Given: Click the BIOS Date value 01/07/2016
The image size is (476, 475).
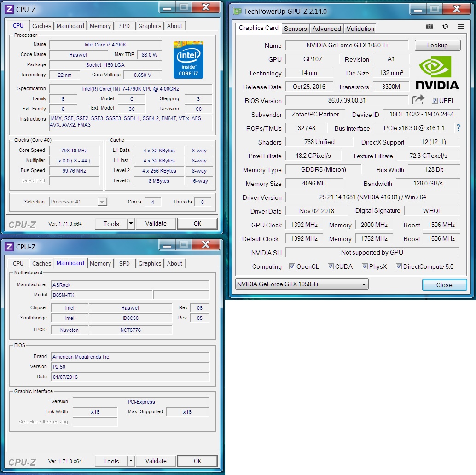Looking at the screenshot, I should coord(130,377).
